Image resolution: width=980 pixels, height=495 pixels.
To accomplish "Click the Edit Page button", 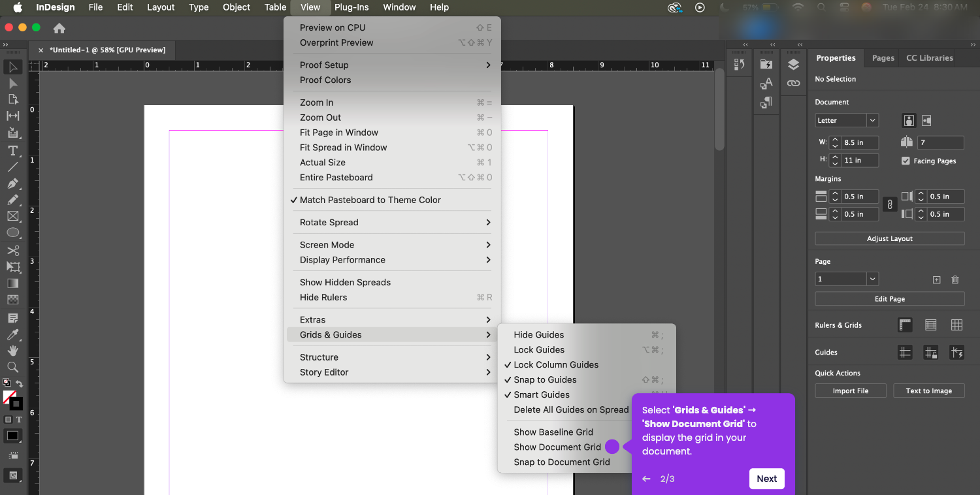I will (890, 298).
